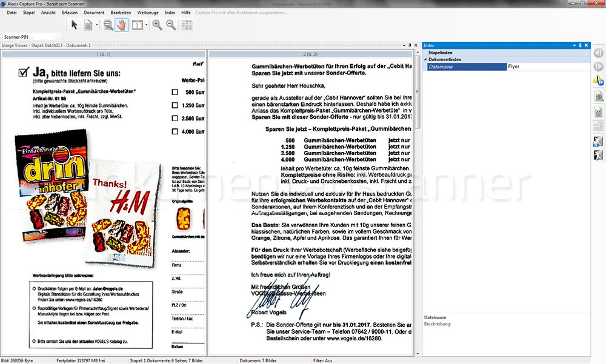
Task: Select the arrow pointer tool
Action: coord(75,25)
